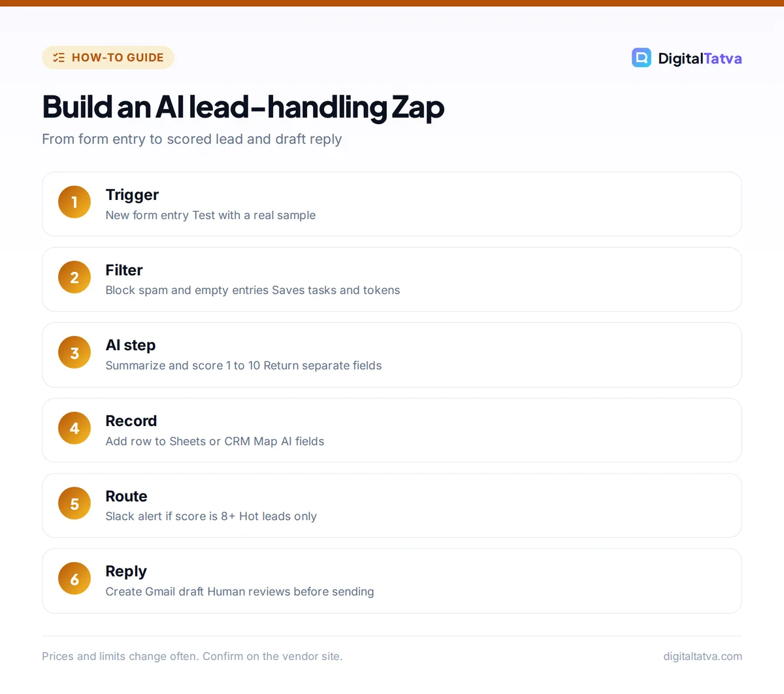
Task: Click "Slack alert if score is 8+ Hot leads only"
Action: (211, 516)
